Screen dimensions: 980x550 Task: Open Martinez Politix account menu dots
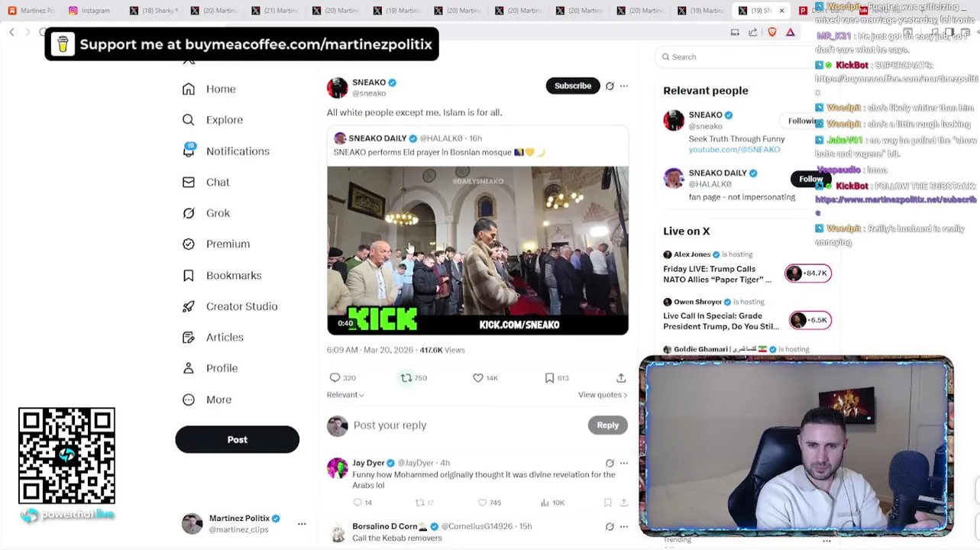tap(302, 523)
